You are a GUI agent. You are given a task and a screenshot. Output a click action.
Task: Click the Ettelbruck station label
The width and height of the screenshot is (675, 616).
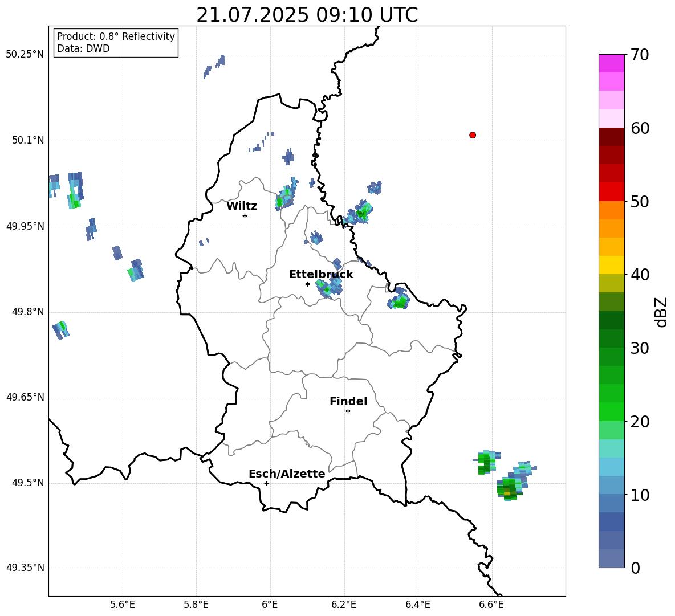pyautogui.click(x=321, y=275)
